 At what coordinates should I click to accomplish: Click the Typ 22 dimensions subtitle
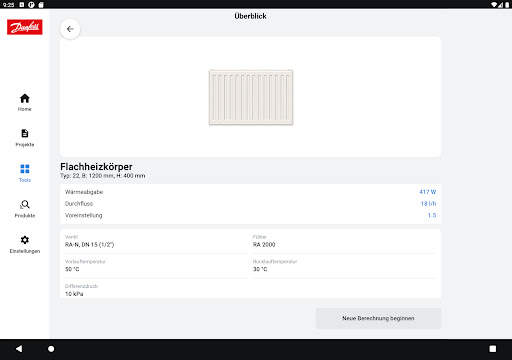103,176
